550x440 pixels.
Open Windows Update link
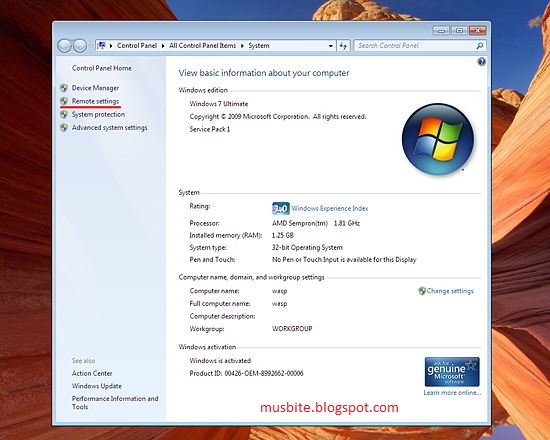coord(97,386)
